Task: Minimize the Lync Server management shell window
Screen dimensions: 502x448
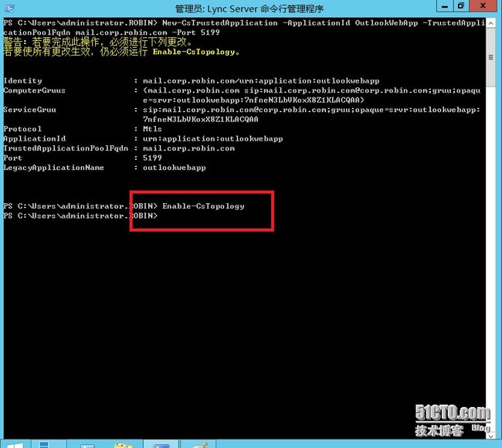Action: [x=445, y=6]
